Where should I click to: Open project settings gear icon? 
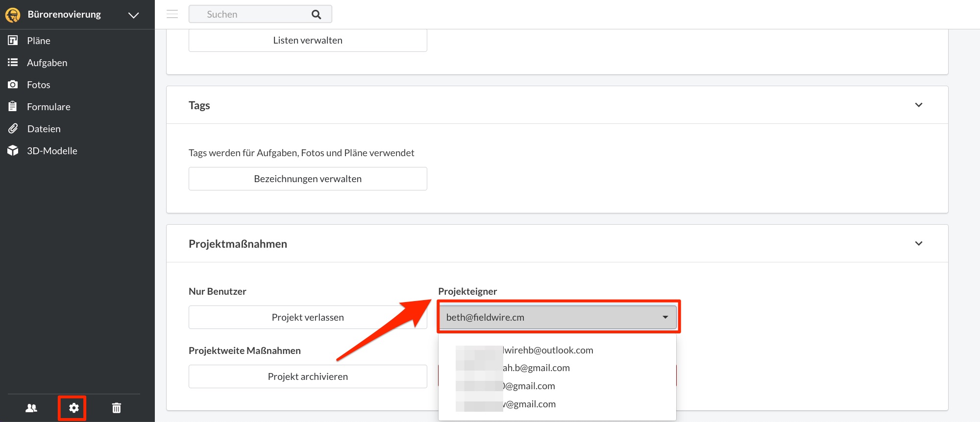pos(73,408)
